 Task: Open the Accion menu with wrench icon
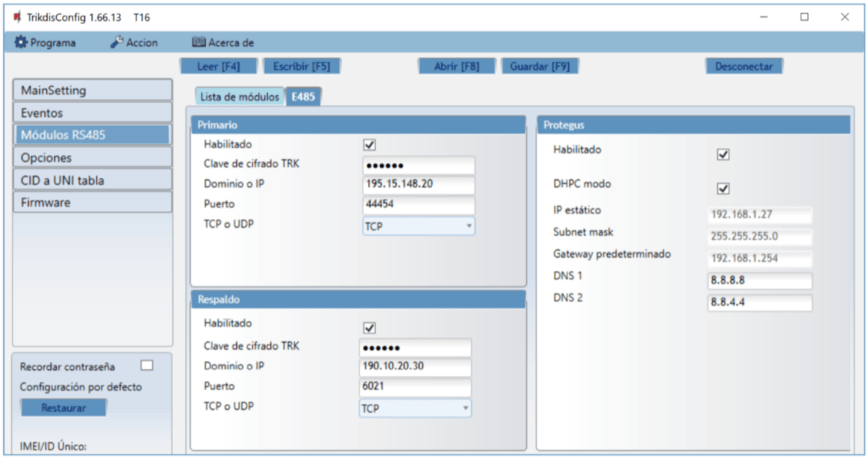tap(134, 43)
